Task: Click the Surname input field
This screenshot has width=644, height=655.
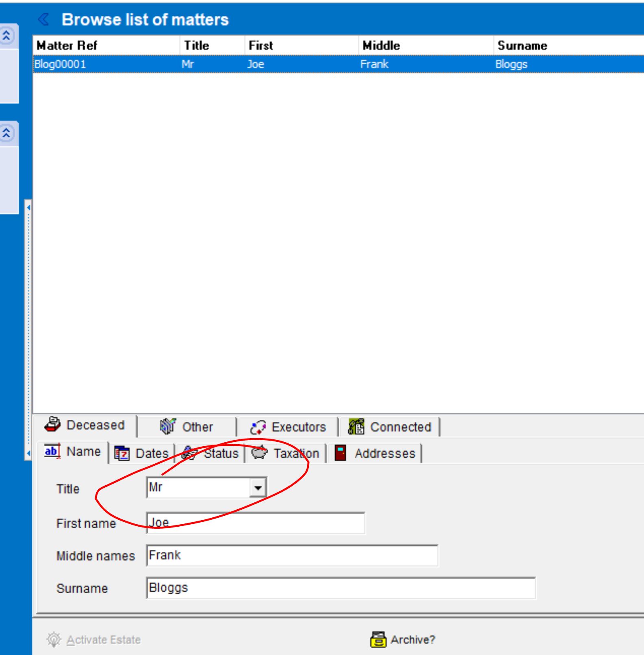Action: click(x=340, y=588)
